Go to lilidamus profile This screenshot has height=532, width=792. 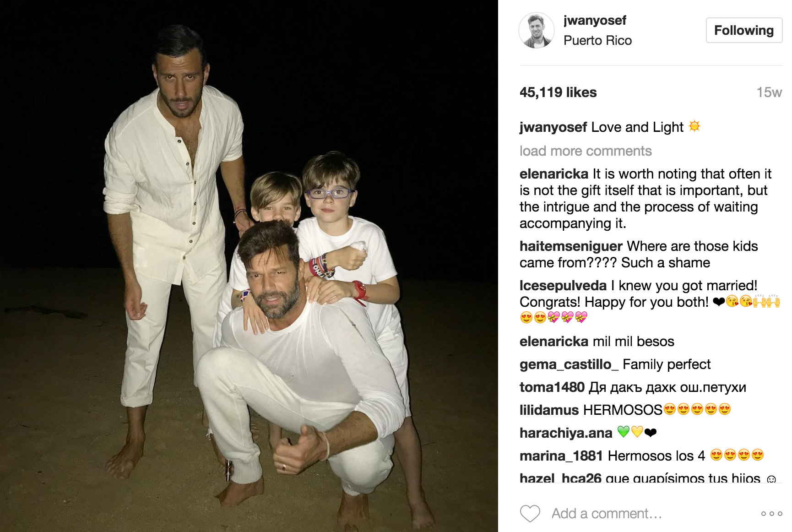[x=549, y=410]
